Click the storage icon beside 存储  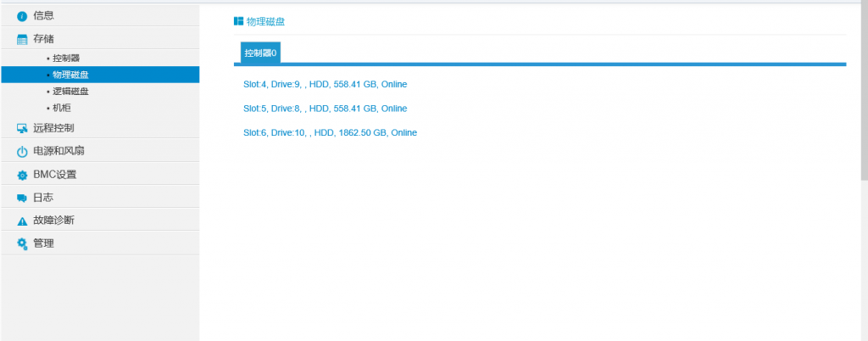coord(22,39)
